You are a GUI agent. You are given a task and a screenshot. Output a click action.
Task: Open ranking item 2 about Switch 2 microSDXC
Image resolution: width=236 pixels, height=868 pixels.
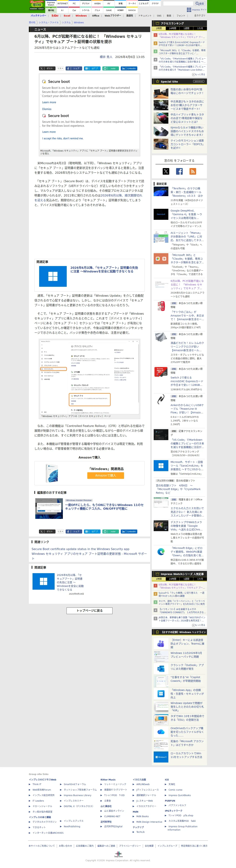(x=182, y=44)
